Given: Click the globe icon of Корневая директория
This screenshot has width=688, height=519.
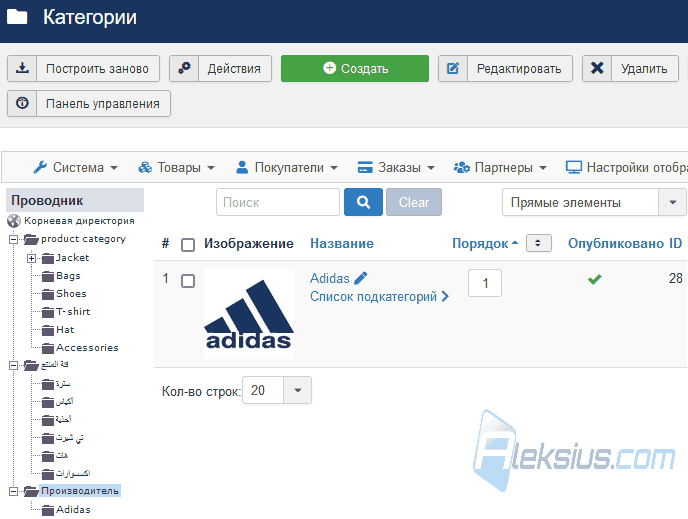Looking at the screenshot, I should click(14, 221).
